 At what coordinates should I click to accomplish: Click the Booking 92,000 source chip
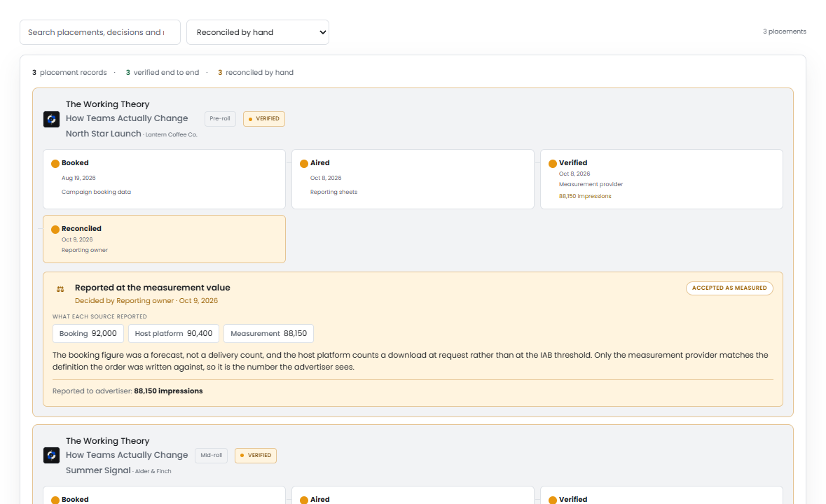click(88, 333)
